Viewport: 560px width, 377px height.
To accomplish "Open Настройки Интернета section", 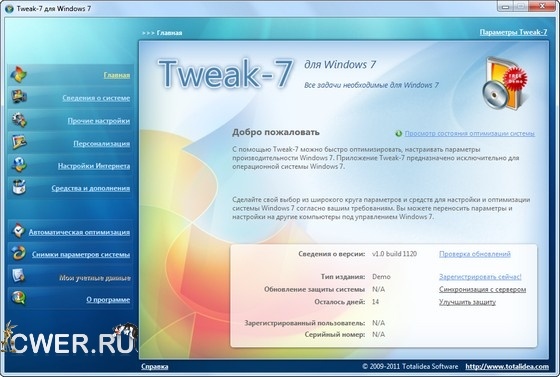I will [x=94, y=166].
